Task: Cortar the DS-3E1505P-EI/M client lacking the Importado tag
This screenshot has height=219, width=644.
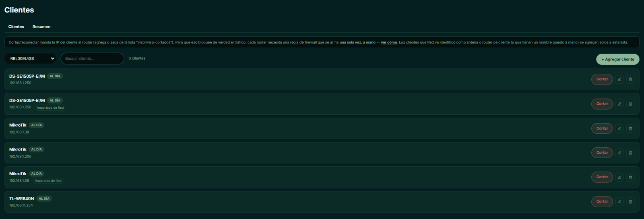Action: click(602, 79)
